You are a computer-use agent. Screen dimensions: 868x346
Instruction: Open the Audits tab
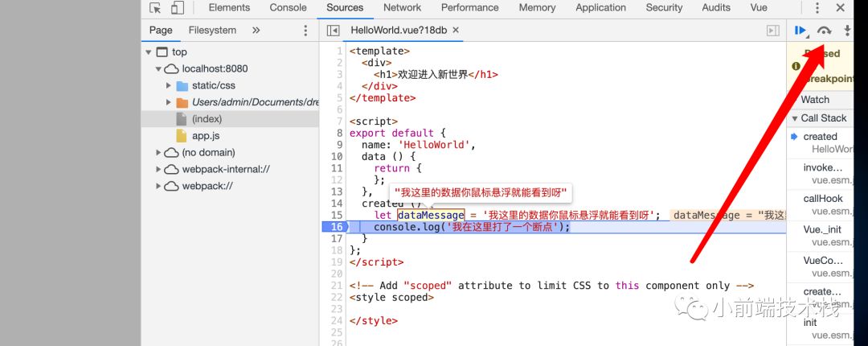coord(716,8)
